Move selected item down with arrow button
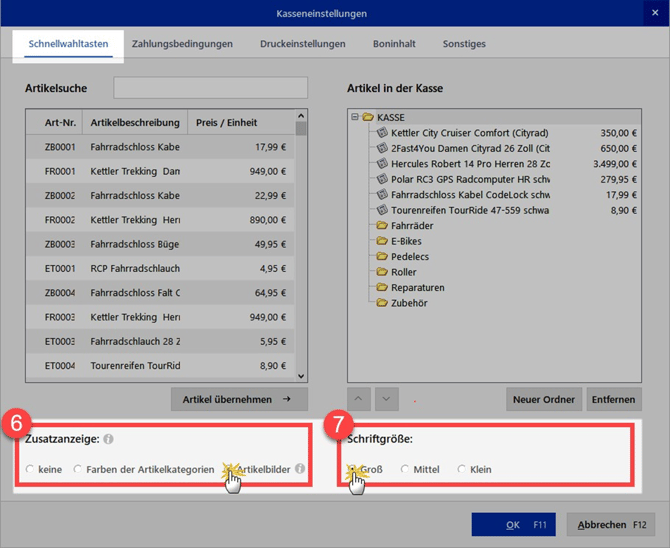 (x=388, y=399)
